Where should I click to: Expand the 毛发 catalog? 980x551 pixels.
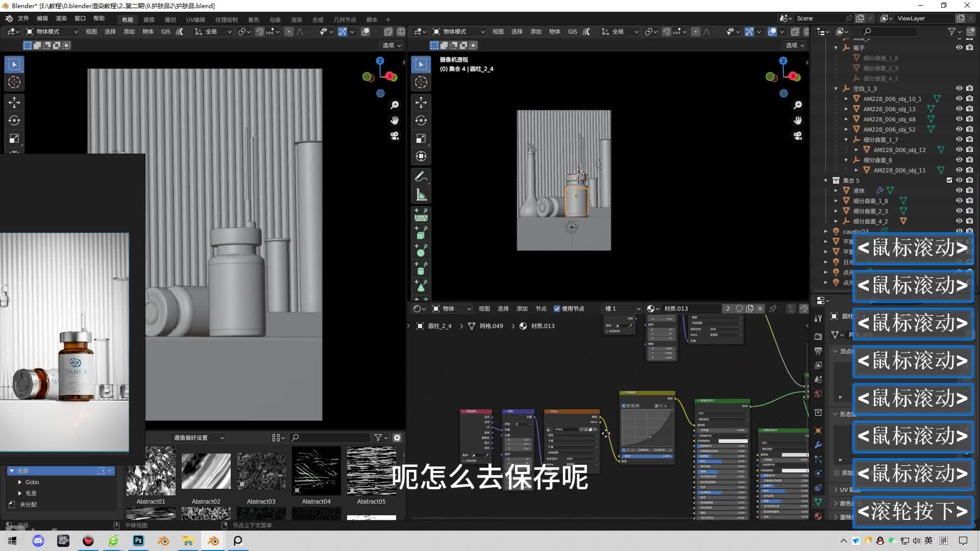pos(20,493)
